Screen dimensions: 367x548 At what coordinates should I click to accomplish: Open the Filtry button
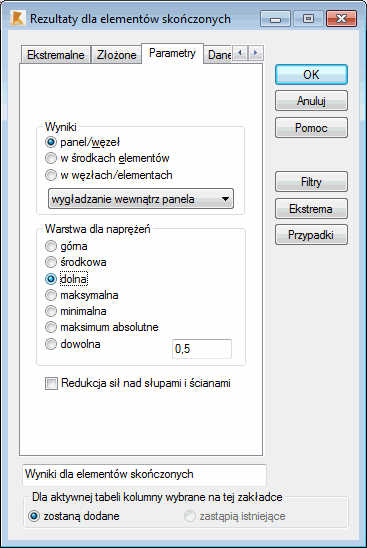coord(311,182)
